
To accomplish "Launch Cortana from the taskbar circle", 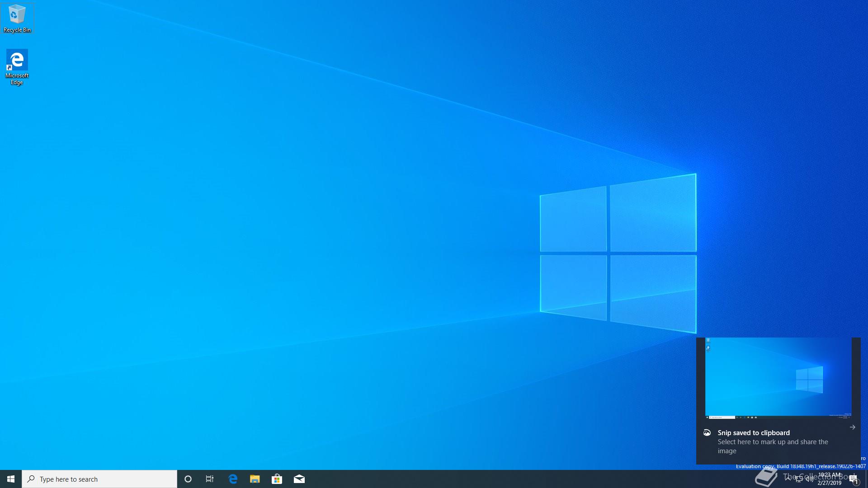I will coord(188,479).
